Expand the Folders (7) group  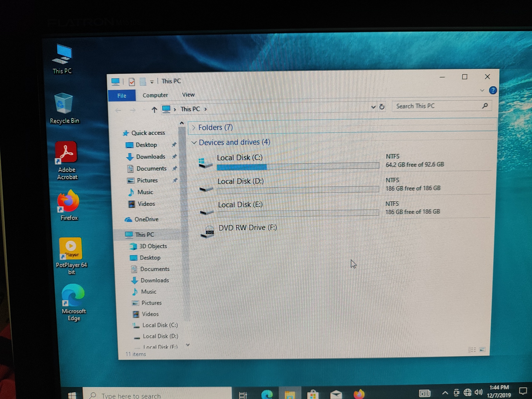point(194,127)
